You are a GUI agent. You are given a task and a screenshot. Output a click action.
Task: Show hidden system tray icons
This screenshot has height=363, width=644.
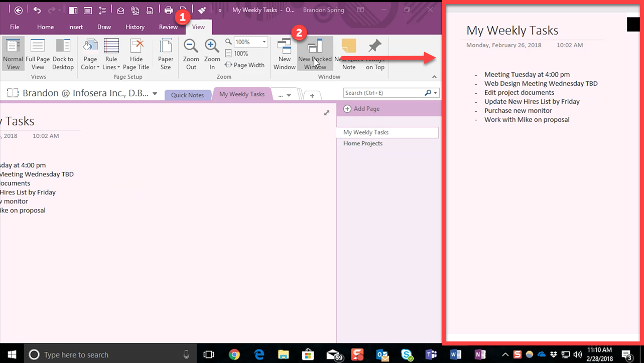point(505,354)
